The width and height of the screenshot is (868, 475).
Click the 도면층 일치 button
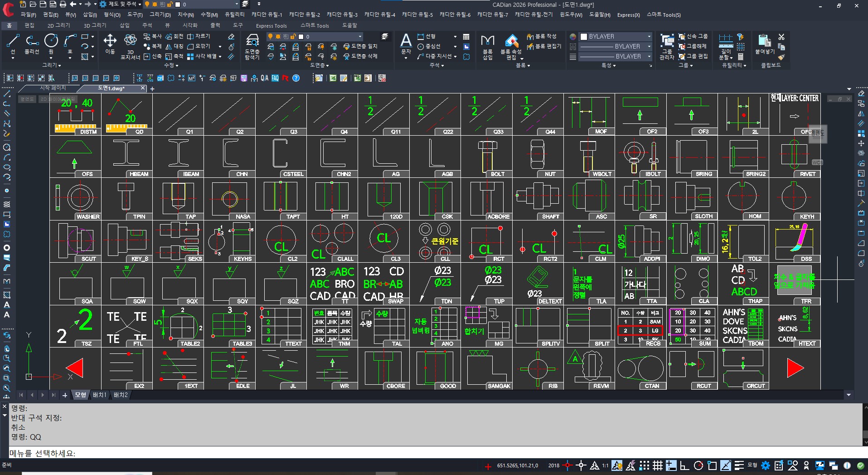[x=360, y=46]
